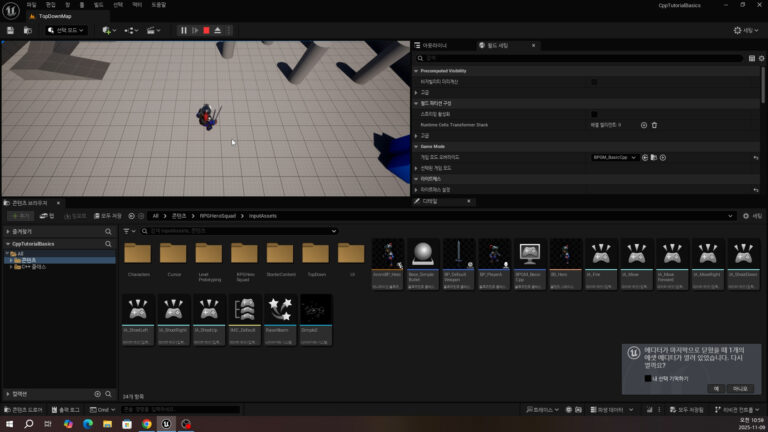Enable the streaming checkbox under world partition
This screenshot has height=432, width=768.
(594, 114)
